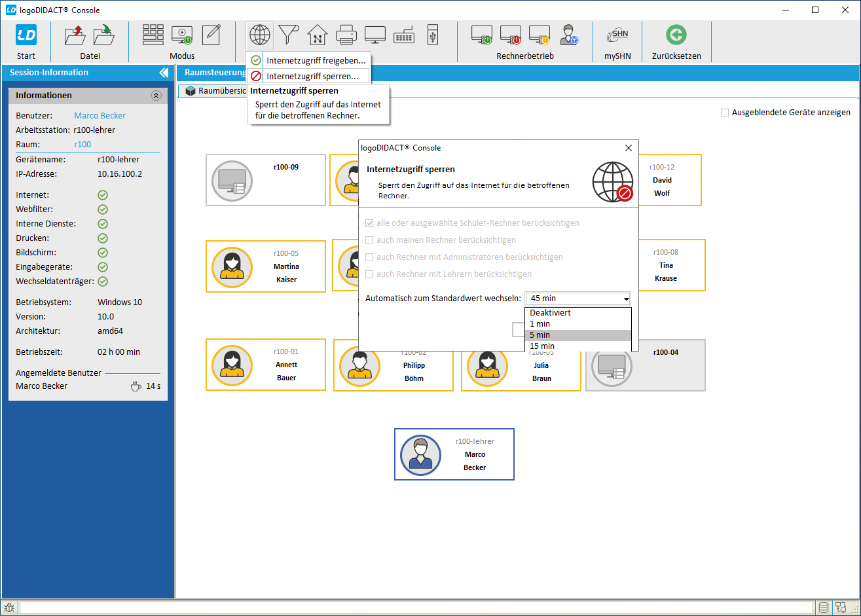Click the Wechseldatenträger status checkmark

pyautogui.click(x=103, y=281)
